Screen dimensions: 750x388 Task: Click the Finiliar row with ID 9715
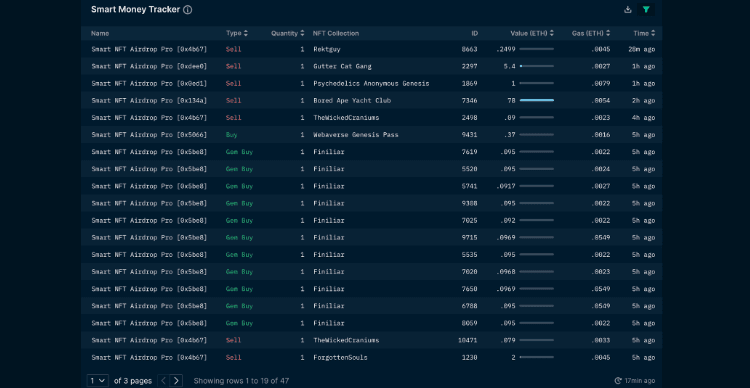pos(371,238)
